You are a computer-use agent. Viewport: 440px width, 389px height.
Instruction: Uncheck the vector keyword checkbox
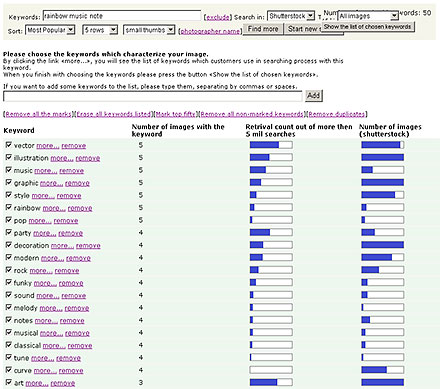9,145
